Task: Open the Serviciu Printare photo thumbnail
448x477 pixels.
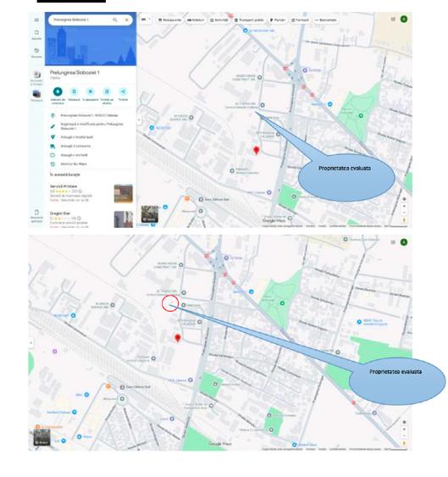Action: click(123, 193)
